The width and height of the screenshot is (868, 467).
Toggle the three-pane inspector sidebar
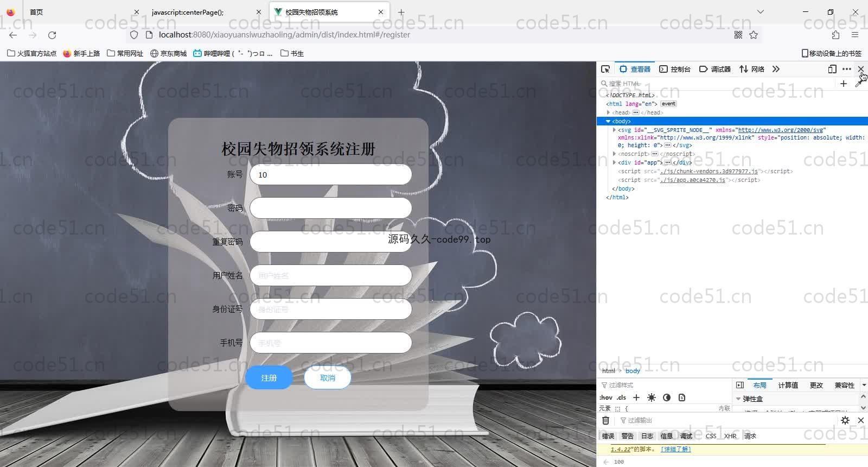(739, 385)
